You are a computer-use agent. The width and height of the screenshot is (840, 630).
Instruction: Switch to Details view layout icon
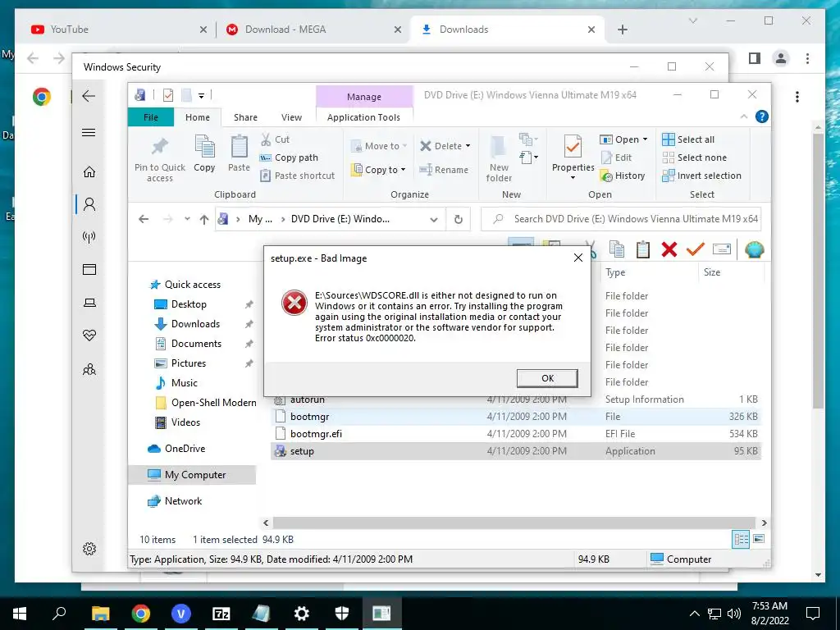[741, 539]
